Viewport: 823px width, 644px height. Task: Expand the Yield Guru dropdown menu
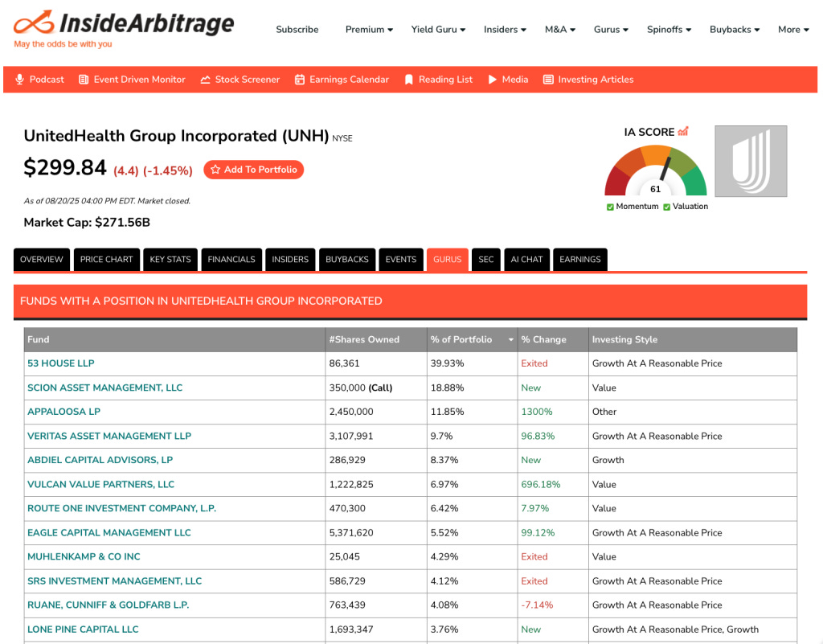tap(438, 30)
